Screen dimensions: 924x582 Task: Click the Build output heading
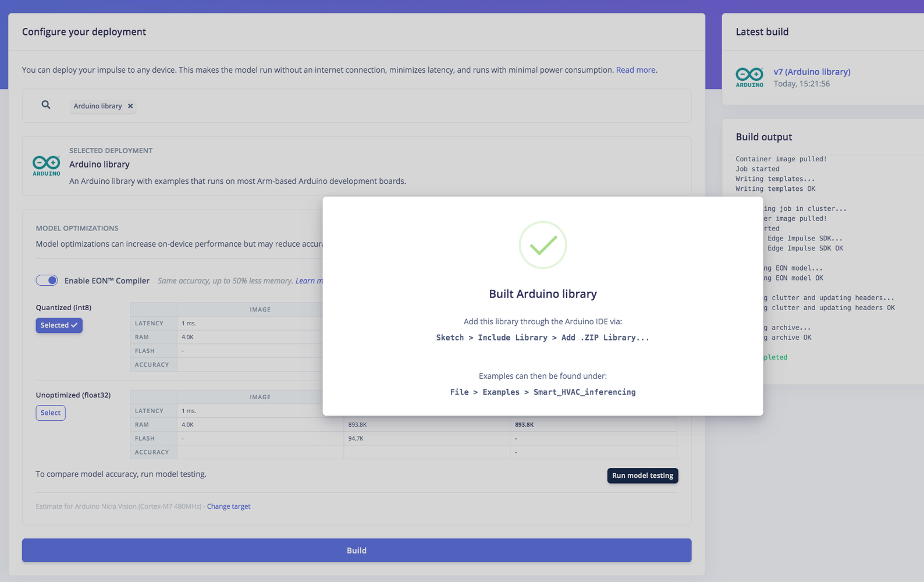[763, 137]
